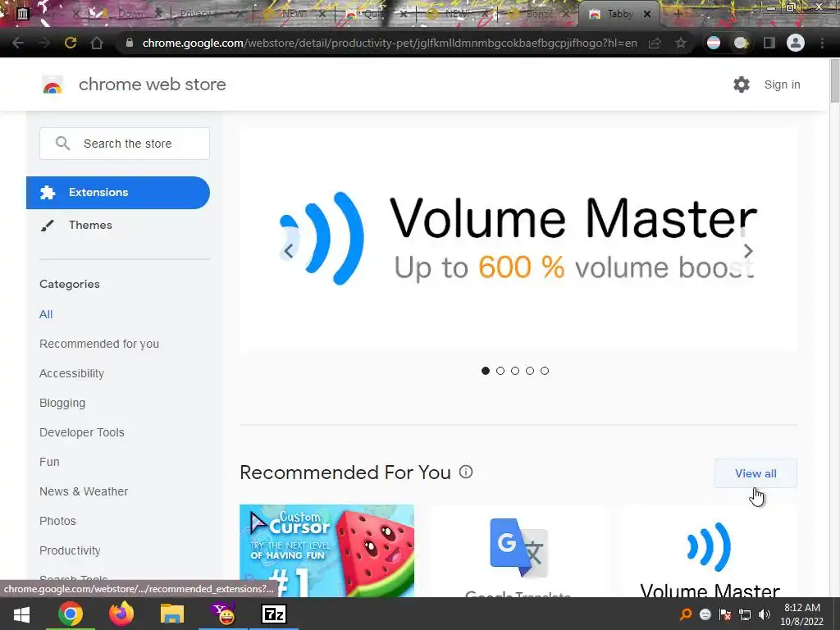Close the Tabby browser tab
This screenshot has height=630, width=840.
click(x=647, y=15)
